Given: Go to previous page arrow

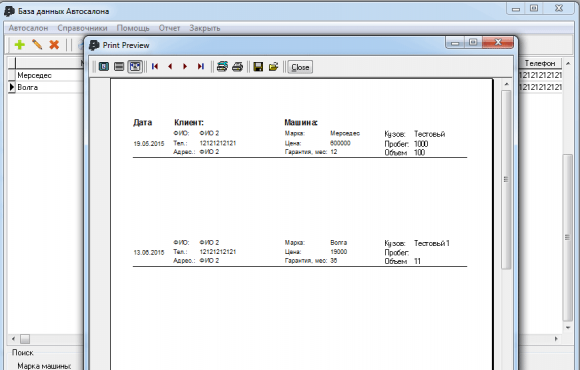Looking at the screenshot, I should [170, 67].
